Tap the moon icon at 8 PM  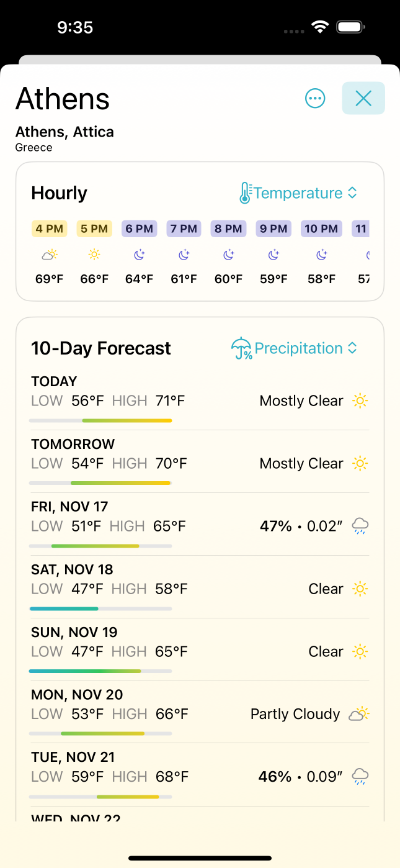click(x=229, y=255)
